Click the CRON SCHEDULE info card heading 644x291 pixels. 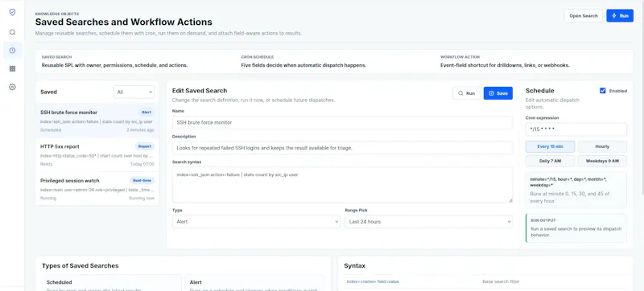(x=258, y=57)
